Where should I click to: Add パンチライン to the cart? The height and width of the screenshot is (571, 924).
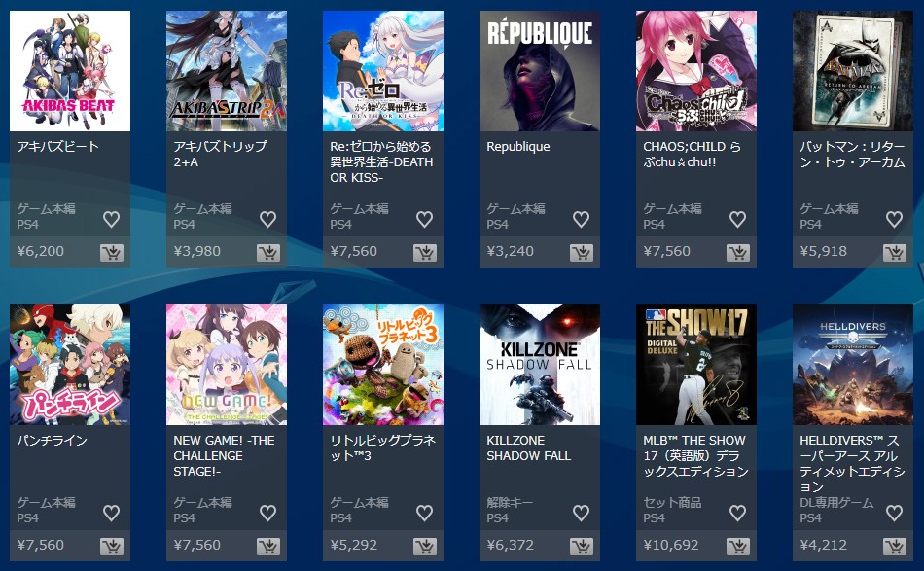[112, 547]
